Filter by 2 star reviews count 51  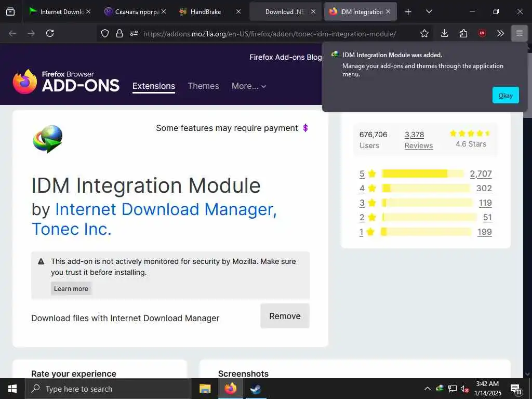click(x=487, y=218)
